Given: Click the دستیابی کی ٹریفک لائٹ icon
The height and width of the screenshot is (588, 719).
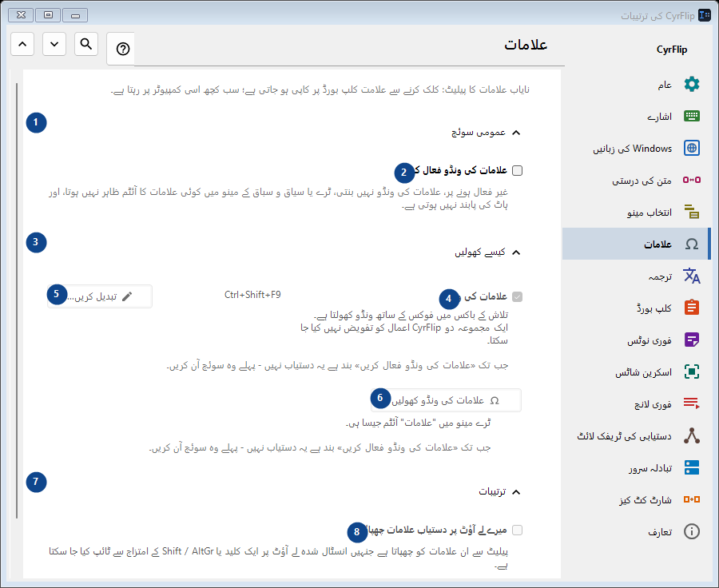Looking at the screenshot, I should [x=692, y=435].
